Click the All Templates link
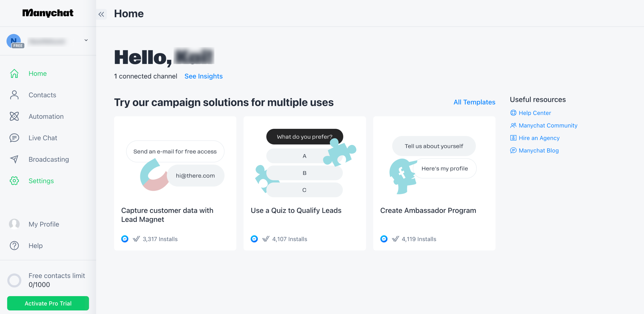The height and width of the screenshot is (314, 644). point(474,102)
